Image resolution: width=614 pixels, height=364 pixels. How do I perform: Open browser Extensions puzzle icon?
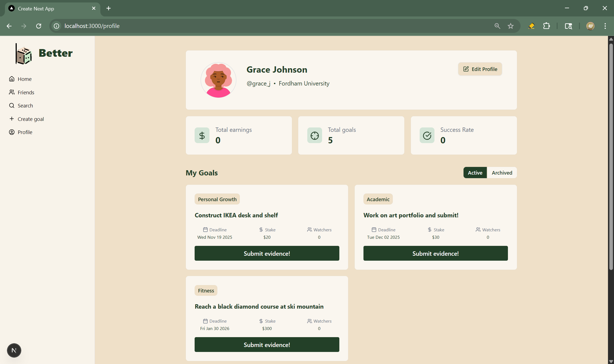(546, 26)
